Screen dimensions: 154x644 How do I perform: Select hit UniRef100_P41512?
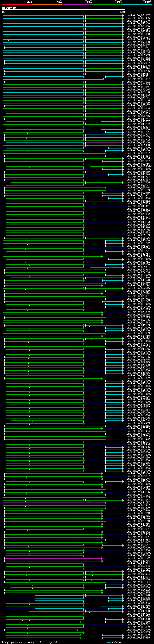pyautogui.click(x=138, y=564)
